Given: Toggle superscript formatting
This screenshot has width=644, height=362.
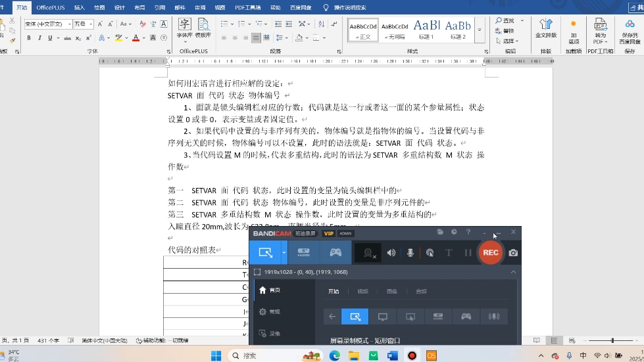Looking at the screenshot, I should pos(88,38).
